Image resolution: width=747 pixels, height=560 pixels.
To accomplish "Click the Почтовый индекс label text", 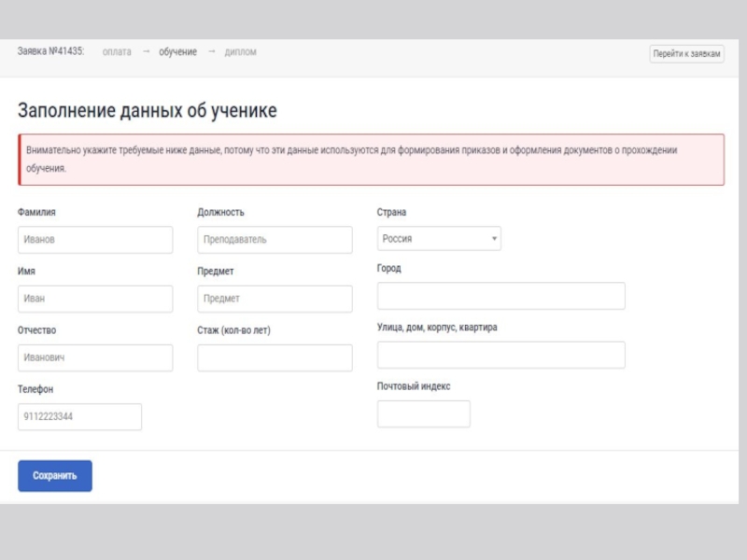I will coord(414,386).
